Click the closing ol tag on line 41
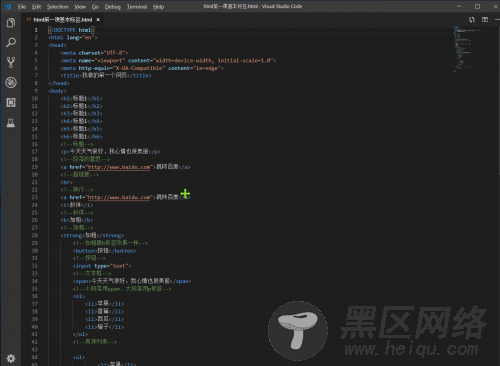The width and height of the screenshot is (500, 366). [80, 334]
